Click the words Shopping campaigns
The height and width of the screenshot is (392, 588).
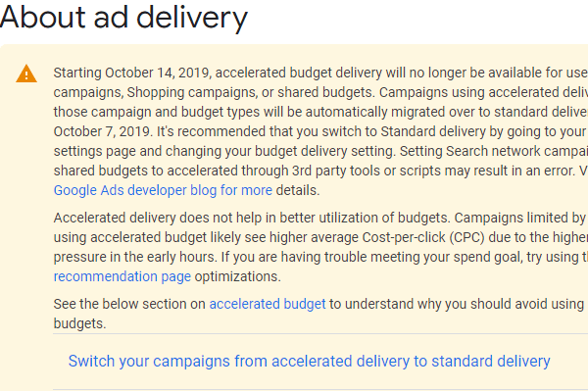tap(183, 92)
